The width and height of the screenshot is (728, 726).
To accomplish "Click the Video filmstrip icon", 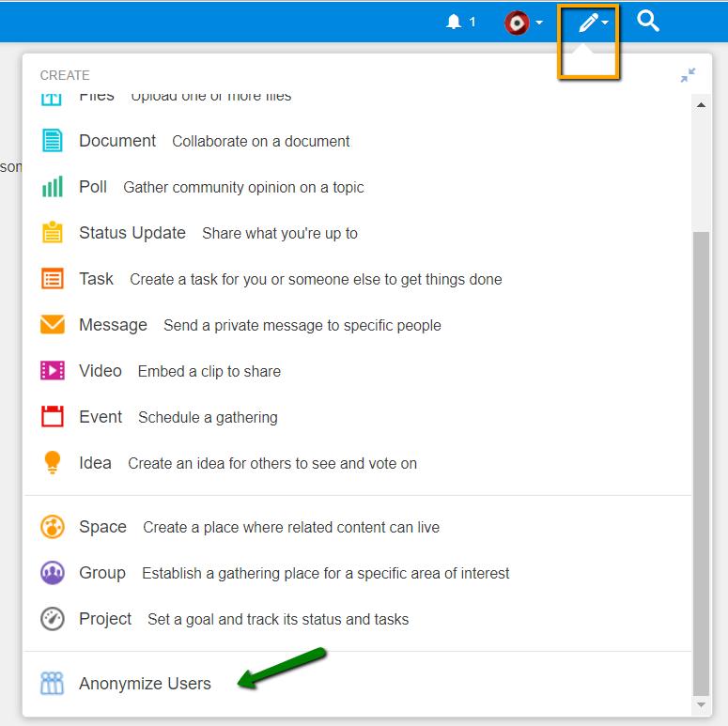I will 52,370.
